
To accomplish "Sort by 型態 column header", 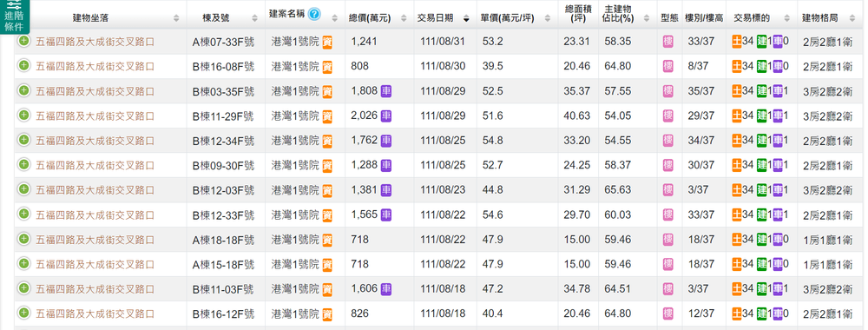I will pyautogui.click(x=669, y=17).
